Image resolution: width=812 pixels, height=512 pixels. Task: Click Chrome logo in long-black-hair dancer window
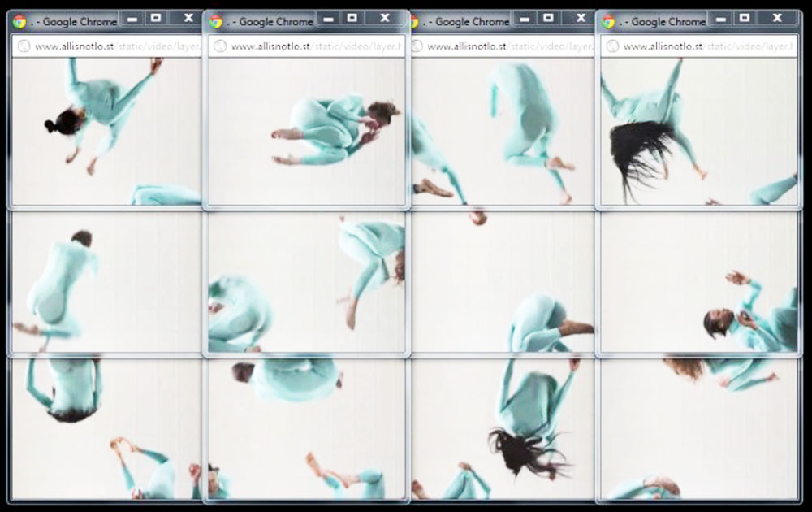[x=608, y=22]
